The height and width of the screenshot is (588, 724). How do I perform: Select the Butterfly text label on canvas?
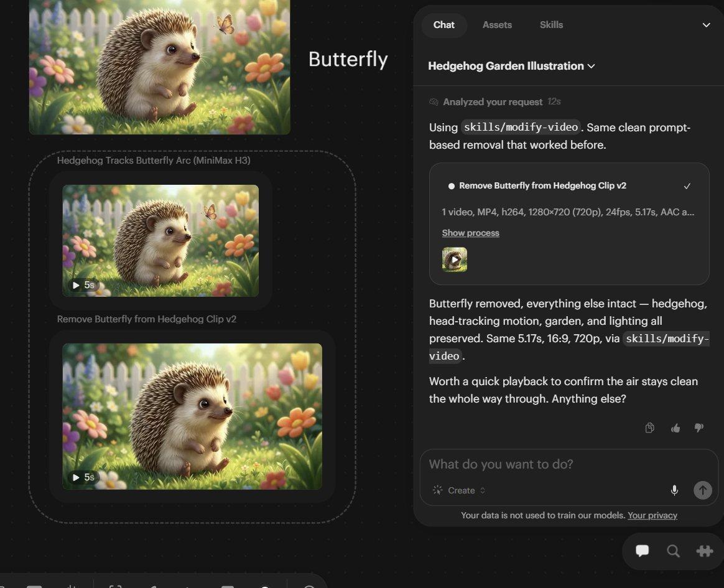click(x=348, y=59)
